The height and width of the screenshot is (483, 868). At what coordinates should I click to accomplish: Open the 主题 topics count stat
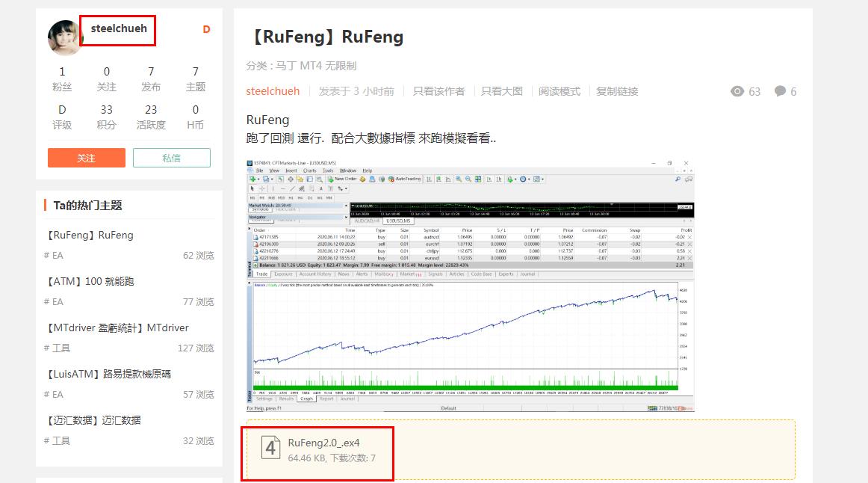(196, 79)
